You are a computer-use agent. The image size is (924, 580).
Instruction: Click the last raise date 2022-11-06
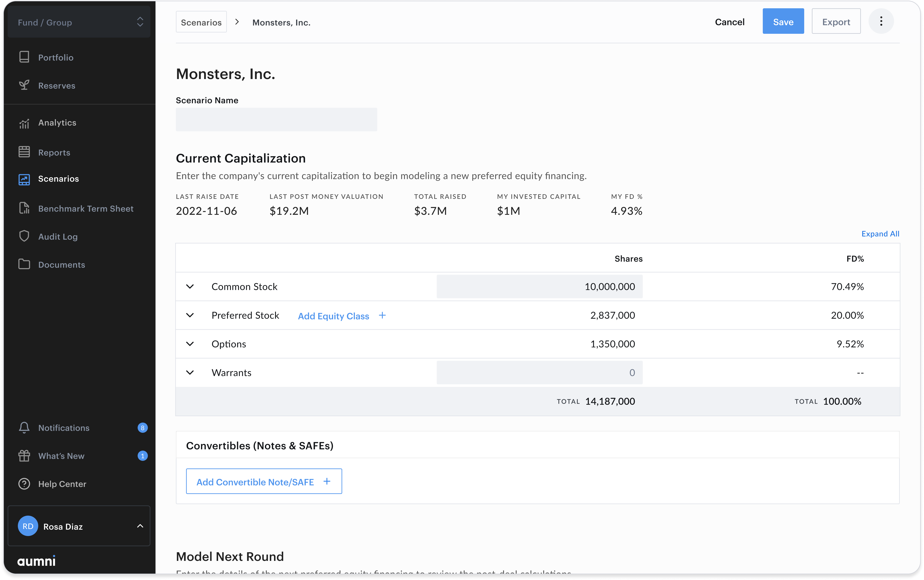[x=206, y=211]
